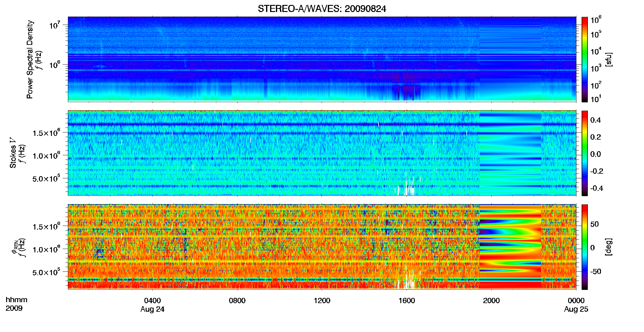
Task: Click the phi RTN spectrogram panel
Action: coord(322,247)
